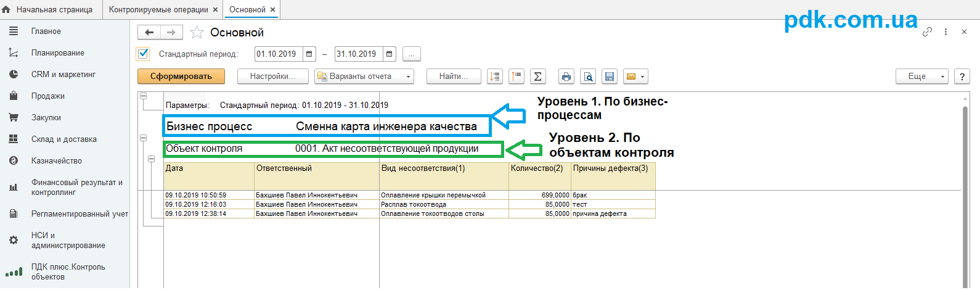Click the Причины дефекта(3) column header
980x290 pixels.
click(613, 176)
